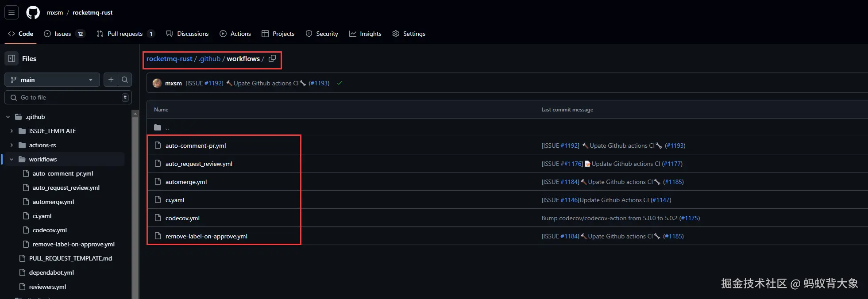This screenshot has width=868, height=299.
Task: Navigate to .github in the breadcrumb
Action: click(x=209, y=58)
